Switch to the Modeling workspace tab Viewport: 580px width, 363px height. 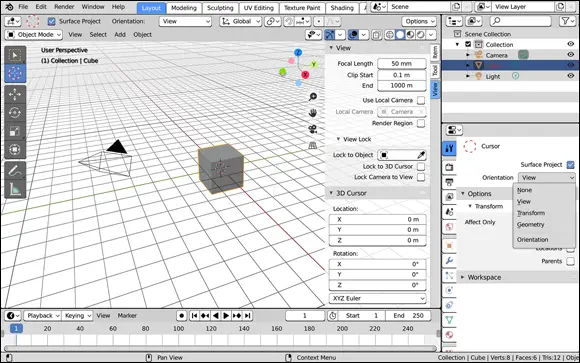point(184,8)
